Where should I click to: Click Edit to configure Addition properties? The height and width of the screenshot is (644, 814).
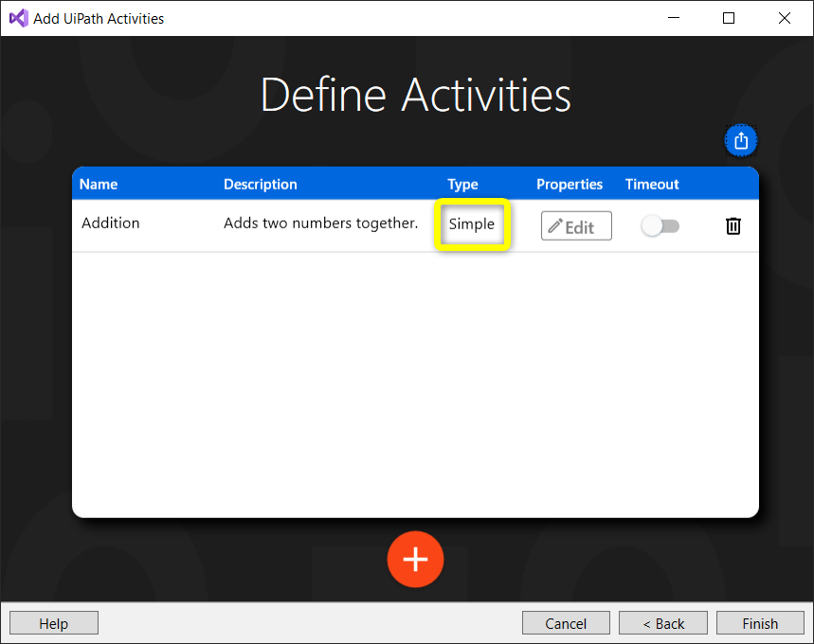[576, 225]
